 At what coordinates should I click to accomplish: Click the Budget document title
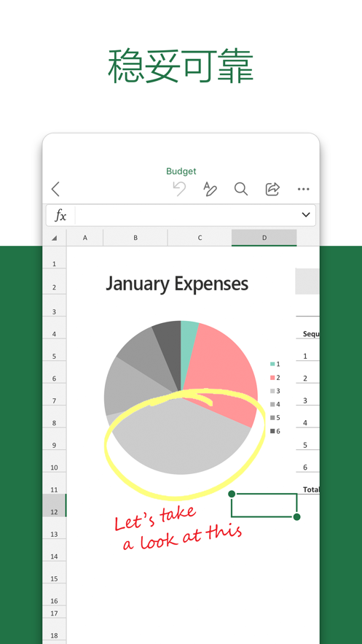tap(181, 171)
